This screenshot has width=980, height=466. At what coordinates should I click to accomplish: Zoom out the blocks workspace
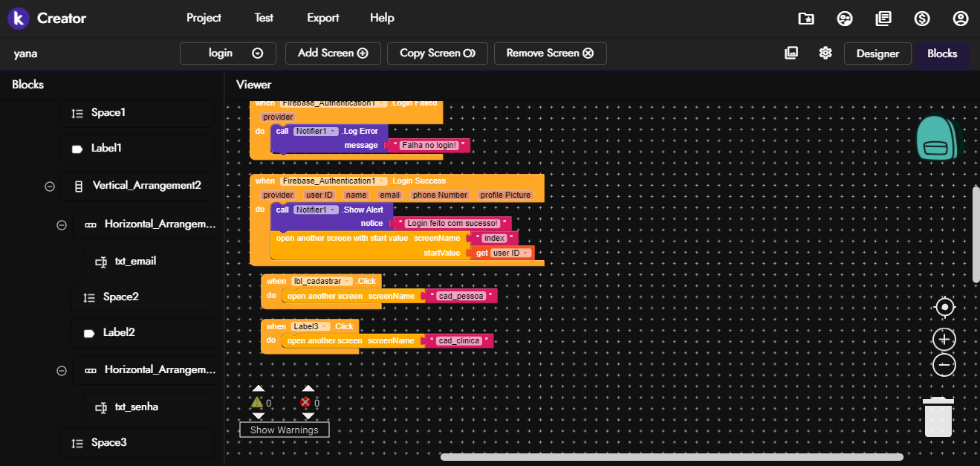(944, 365)
